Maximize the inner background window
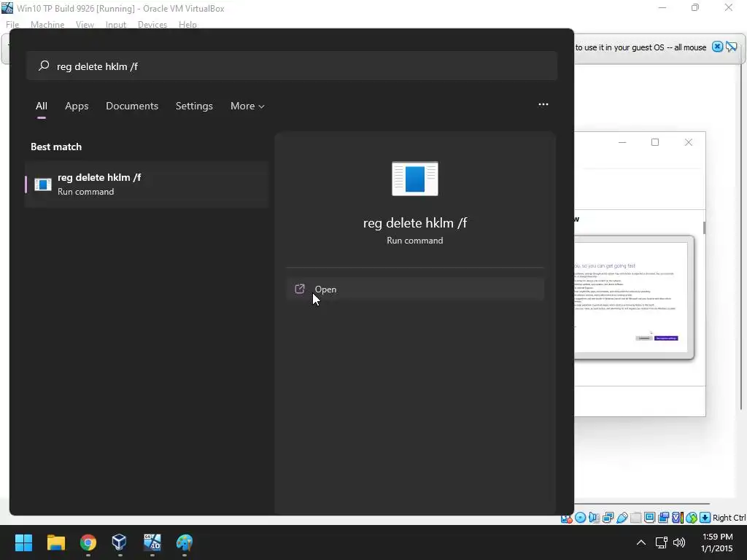Image resolution: width=747 pixels, height=560 pixels. (655, 142)
